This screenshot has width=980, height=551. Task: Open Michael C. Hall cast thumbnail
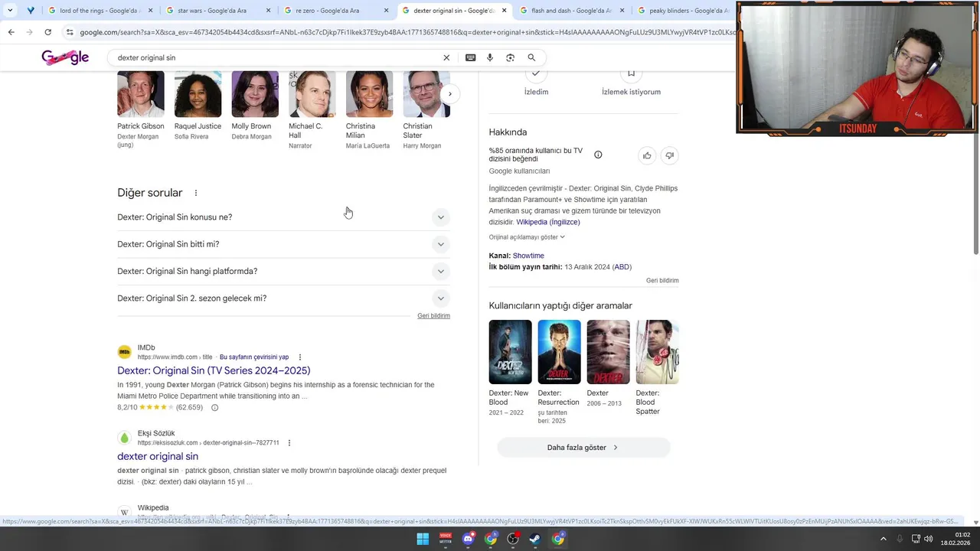[312, 94]
